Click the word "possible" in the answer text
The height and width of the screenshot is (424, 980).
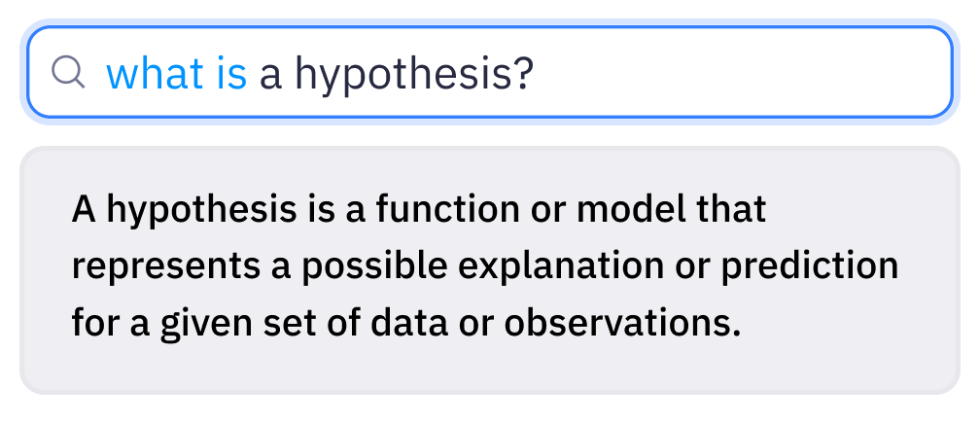[374, 267]
